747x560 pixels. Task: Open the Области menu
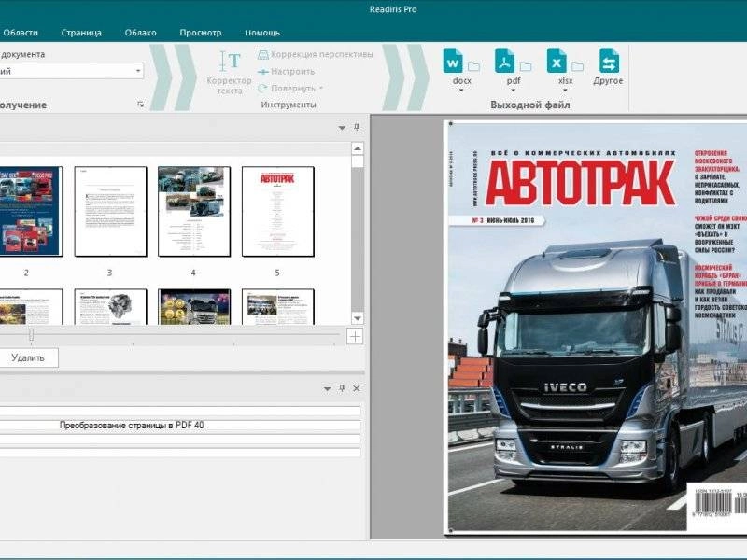[x=20, y=33]
